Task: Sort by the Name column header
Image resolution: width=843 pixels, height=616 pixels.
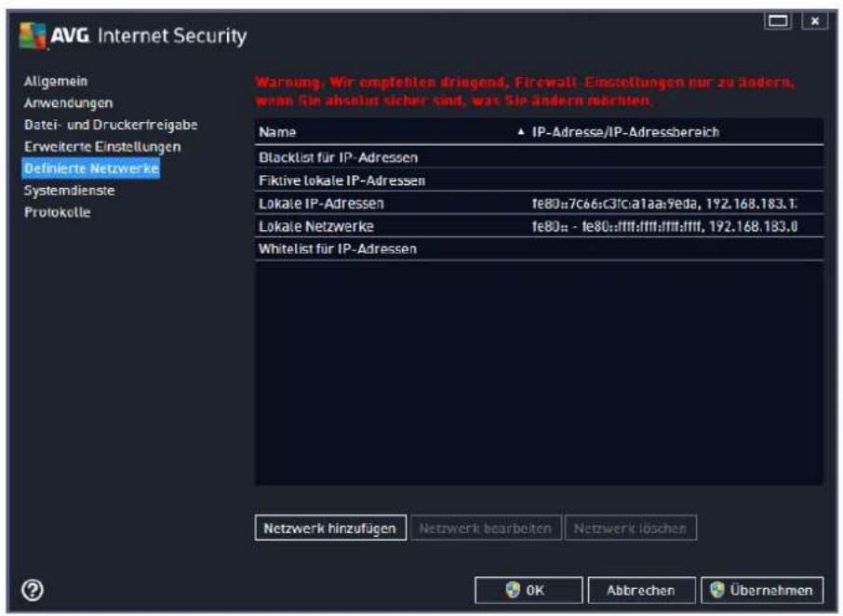Action: click(x=384, y=132)
